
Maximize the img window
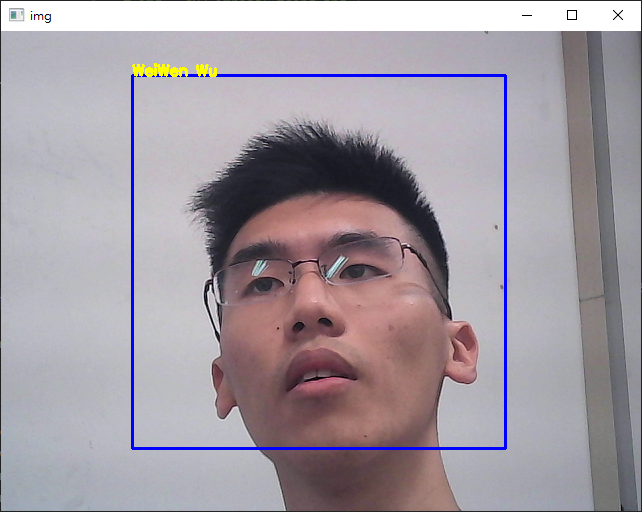(x=572, y=16)
